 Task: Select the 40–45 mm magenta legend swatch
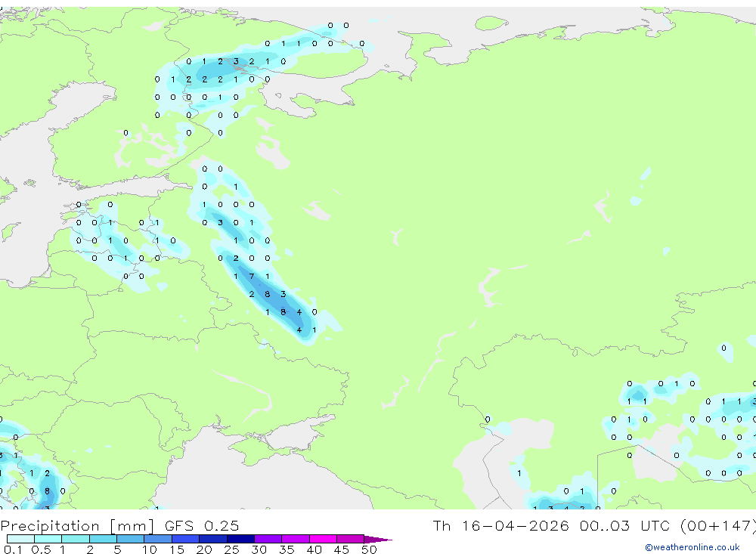point(323,539)
